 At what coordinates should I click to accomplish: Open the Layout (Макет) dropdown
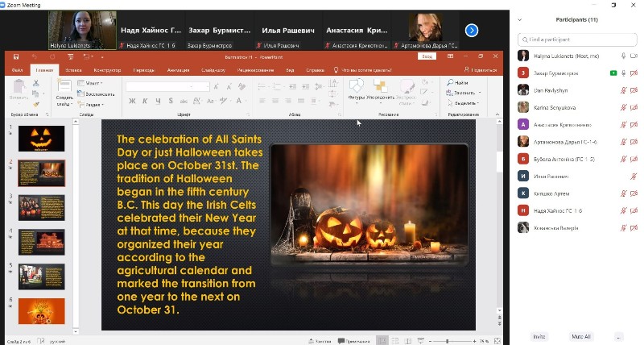(x=90, y=83)
